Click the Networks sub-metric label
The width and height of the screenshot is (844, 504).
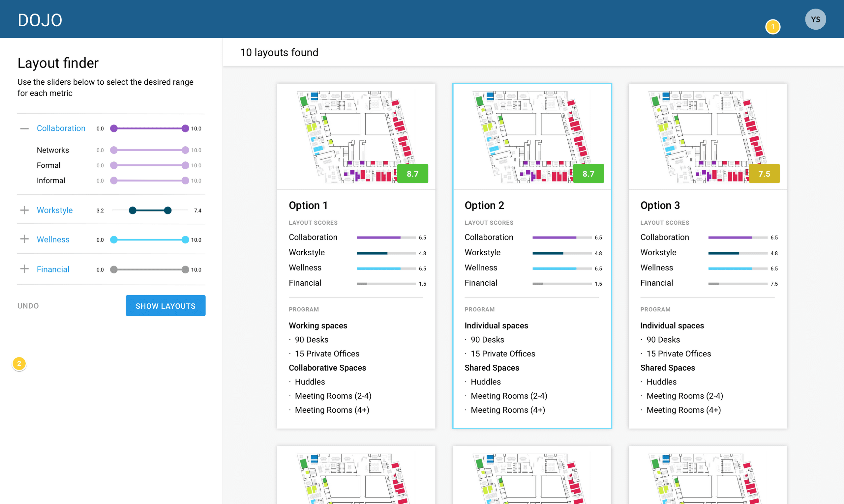click(x=53, y=150)
